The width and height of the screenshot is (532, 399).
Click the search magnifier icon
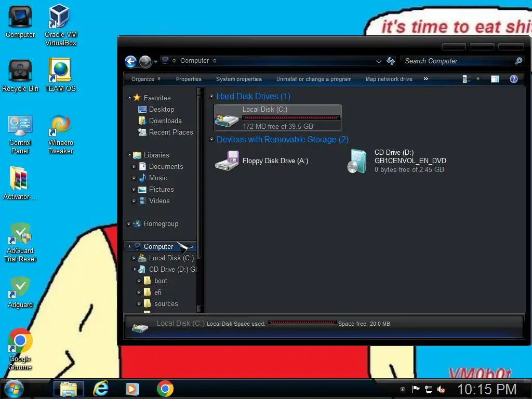518,61
